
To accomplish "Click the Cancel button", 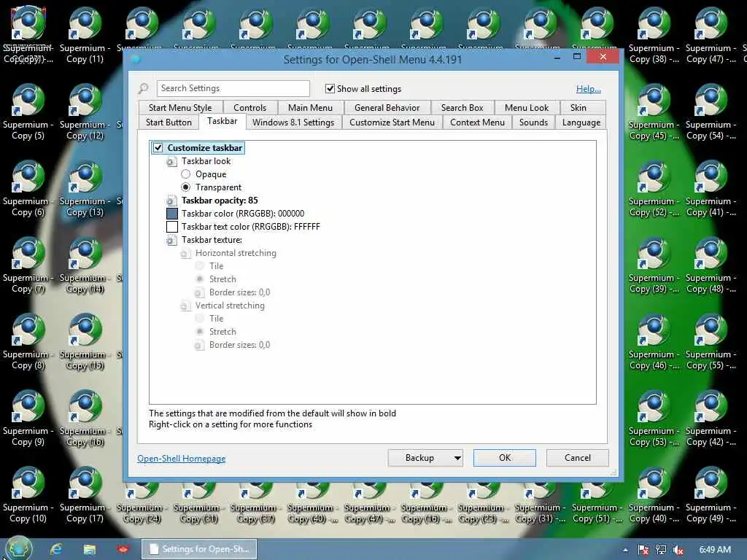I will 578,458.
